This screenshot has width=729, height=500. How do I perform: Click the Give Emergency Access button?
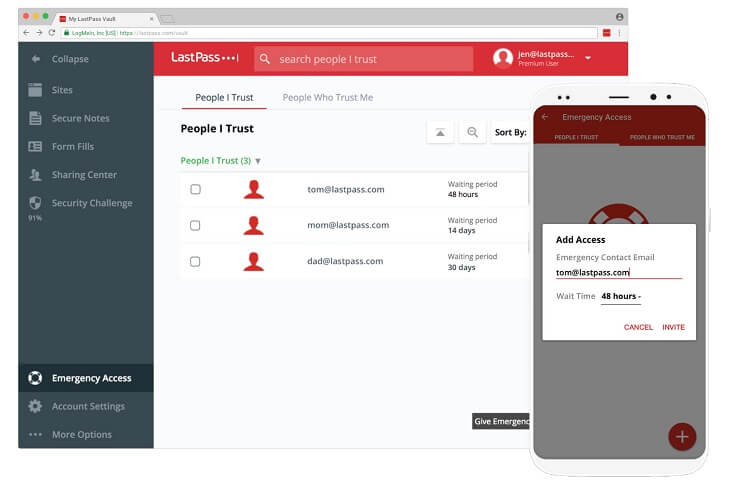point(501,421)
